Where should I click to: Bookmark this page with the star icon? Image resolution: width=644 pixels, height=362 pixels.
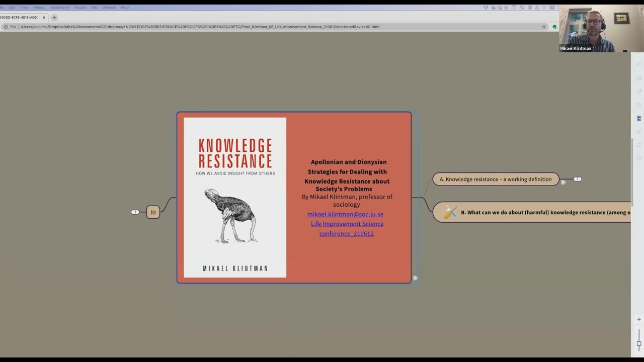click(x=544, y=27)
